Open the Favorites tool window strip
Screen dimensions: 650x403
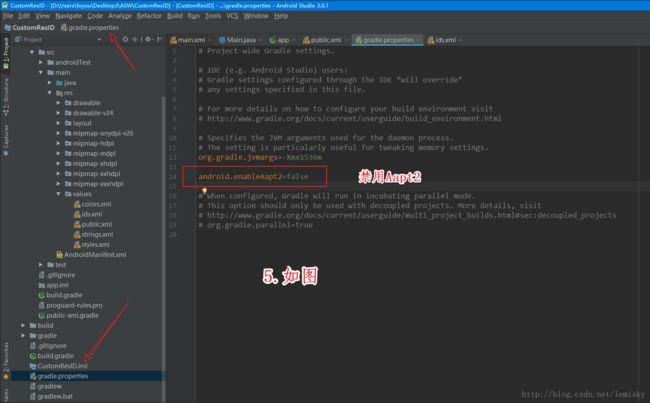(6, 360)
